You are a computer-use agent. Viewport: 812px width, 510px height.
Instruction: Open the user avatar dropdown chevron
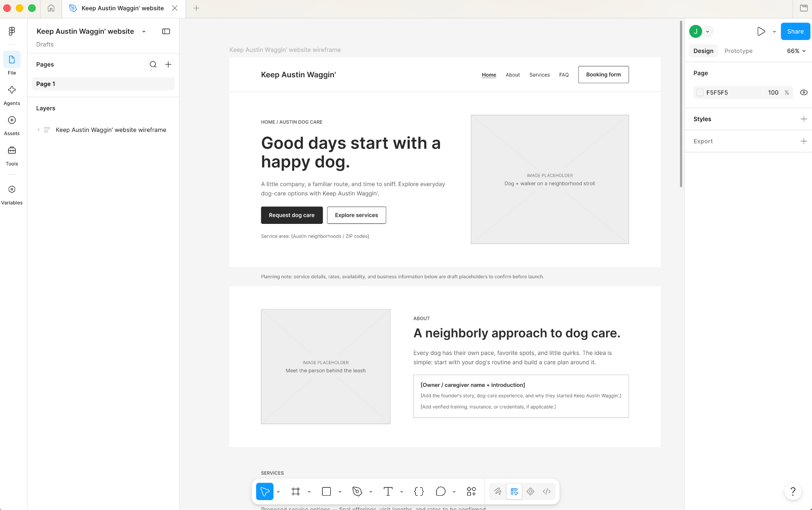pyautogui.click(x=708, y=32)
